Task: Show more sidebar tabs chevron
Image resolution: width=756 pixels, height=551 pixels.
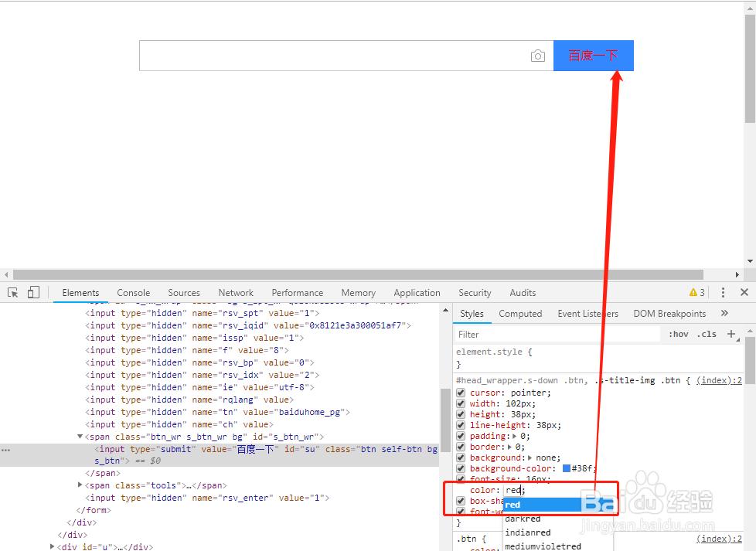Action: point(724,313)
